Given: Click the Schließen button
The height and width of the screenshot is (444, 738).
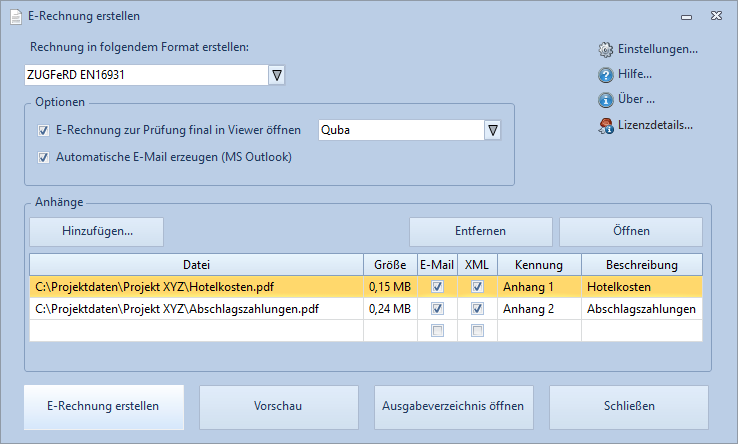Looking at the screenshot, I should [x=629, y=407].
